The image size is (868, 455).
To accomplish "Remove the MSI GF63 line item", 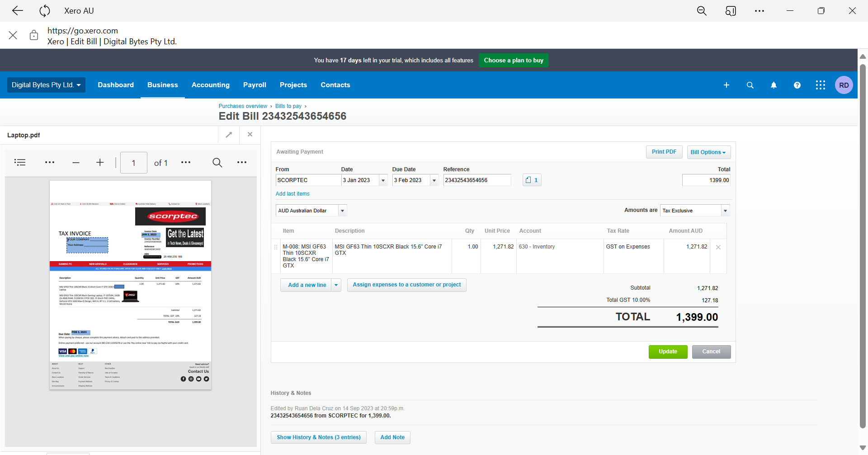I will click(x=718, y=247).
